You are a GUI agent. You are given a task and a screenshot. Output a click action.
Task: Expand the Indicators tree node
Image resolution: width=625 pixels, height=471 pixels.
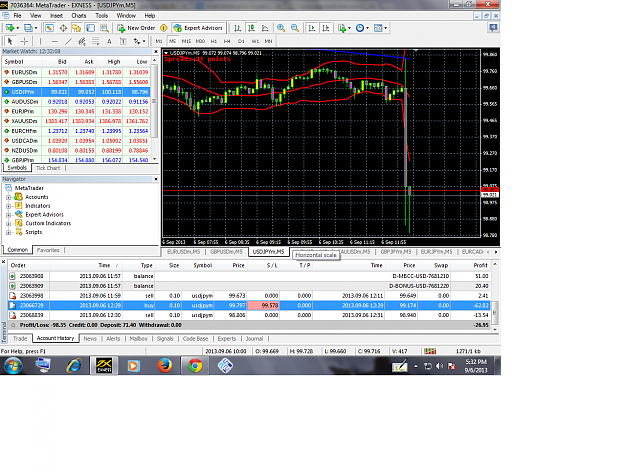pyautogui.click(x=8, y=206)
